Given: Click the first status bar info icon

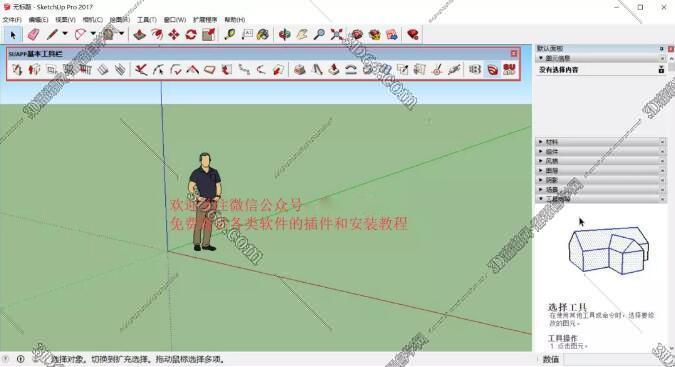Looking at the screenshot, I should (6, 359).
